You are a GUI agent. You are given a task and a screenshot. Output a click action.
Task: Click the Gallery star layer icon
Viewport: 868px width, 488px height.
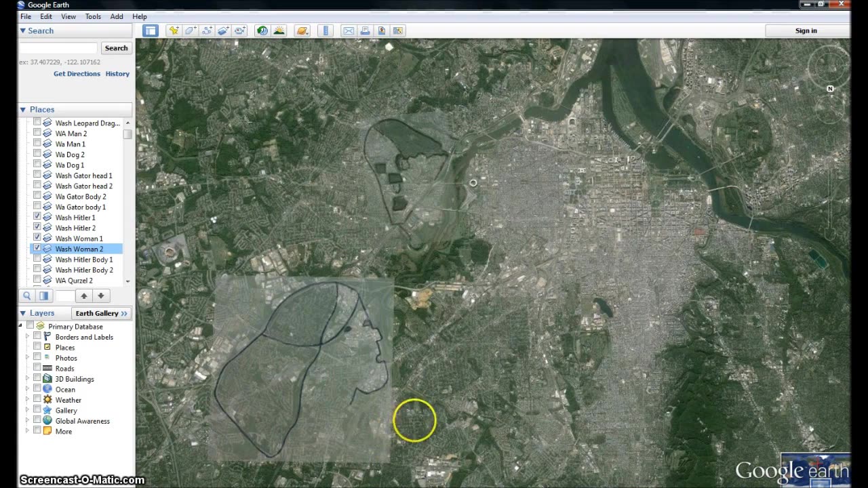(x=47, y=411)
